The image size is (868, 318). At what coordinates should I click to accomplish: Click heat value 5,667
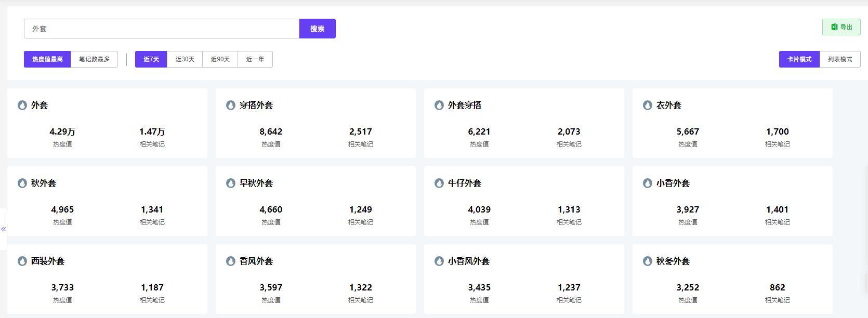(688, 131)
